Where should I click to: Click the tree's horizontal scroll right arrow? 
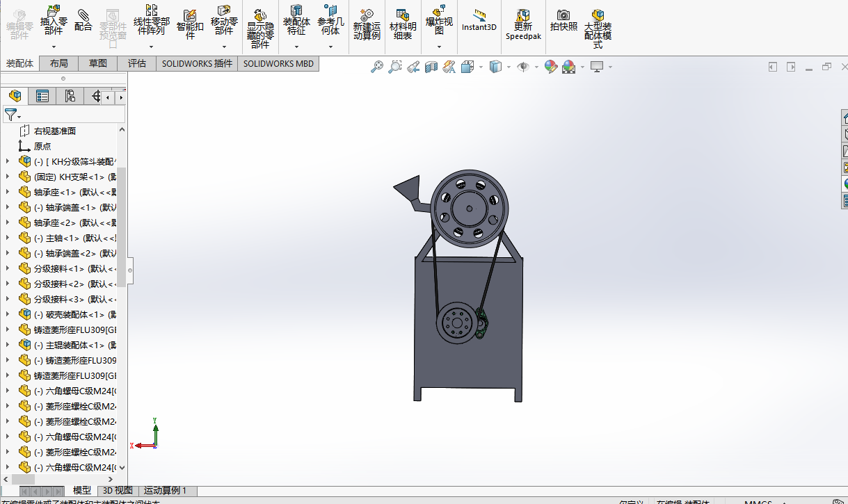[111, 479]
